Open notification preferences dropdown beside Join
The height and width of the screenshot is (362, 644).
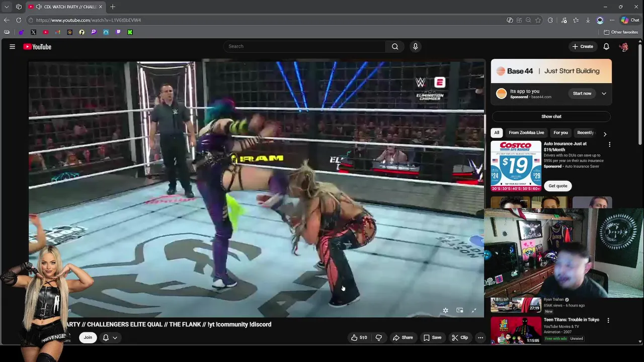(110, 337)
